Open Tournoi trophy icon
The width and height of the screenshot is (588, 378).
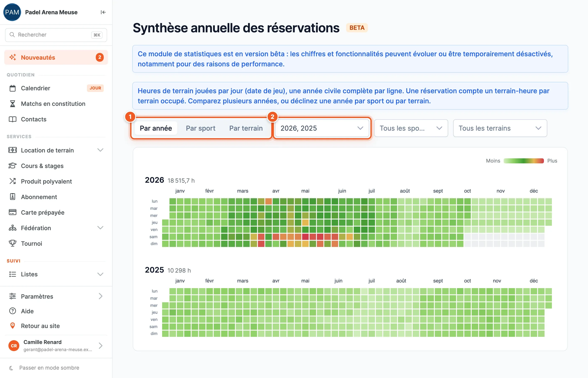pyautogui.click(x=13, y=243)
